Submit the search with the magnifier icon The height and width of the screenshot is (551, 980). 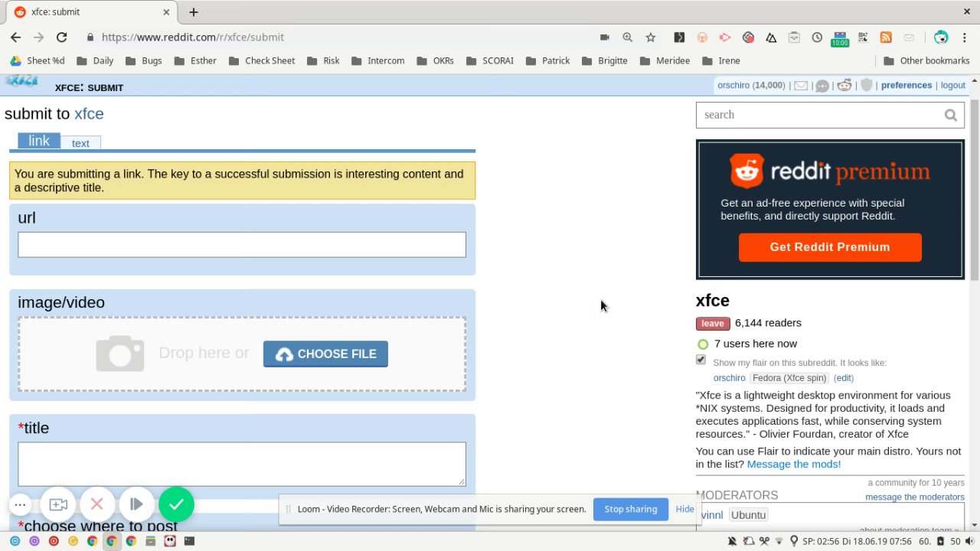[x=950, y=115]
